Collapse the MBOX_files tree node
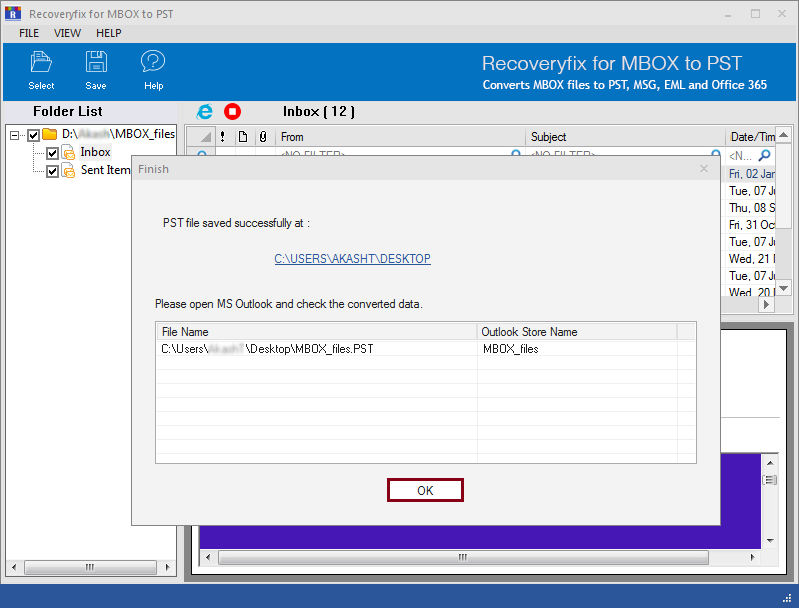 click(x=15, y=135)
